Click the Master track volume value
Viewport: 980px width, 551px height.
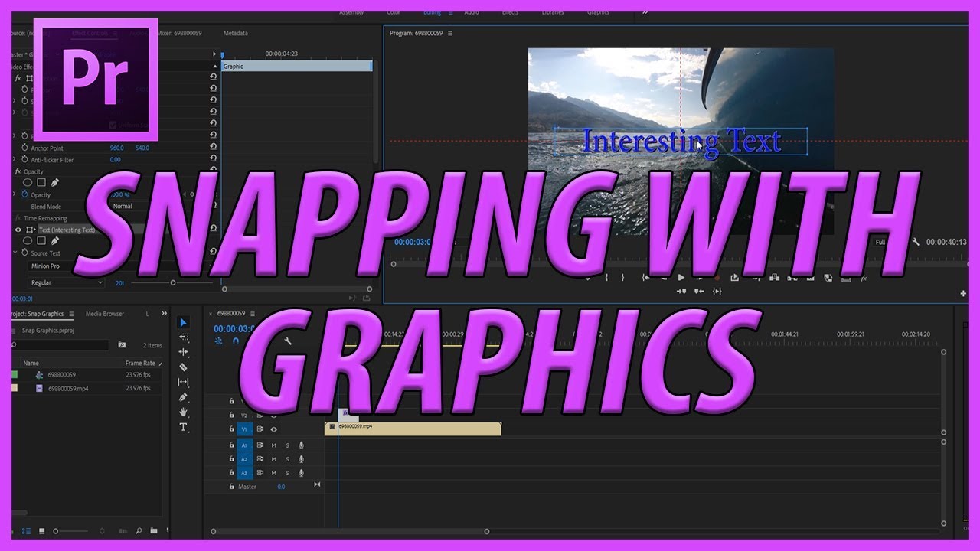click(x=281, y=487)
